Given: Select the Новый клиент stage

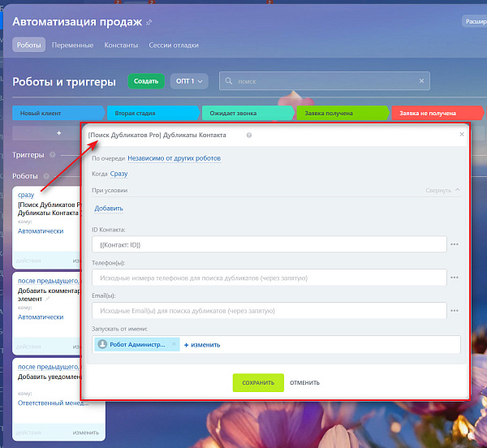Looking at the screenshot, I should click(x=58, y=113).
